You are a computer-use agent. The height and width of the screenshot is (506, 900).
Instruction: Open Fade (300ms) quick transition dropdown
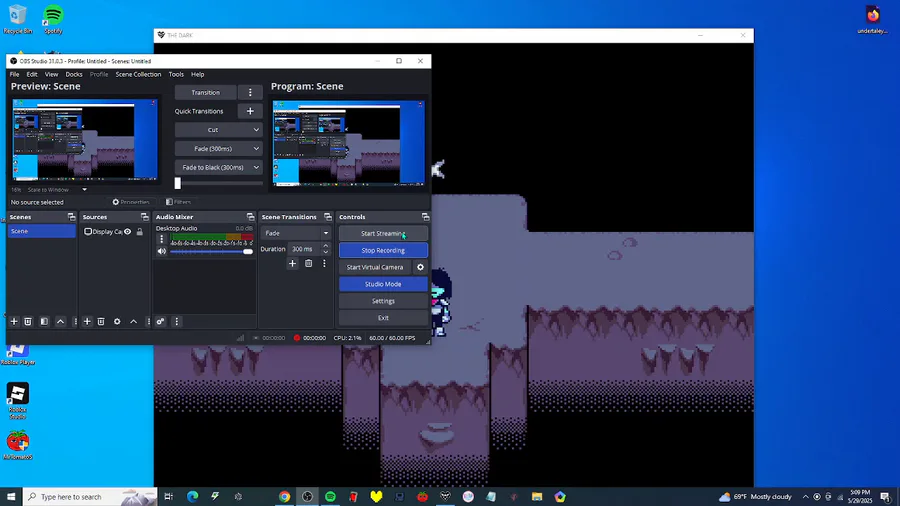click(x=218, y=149)
